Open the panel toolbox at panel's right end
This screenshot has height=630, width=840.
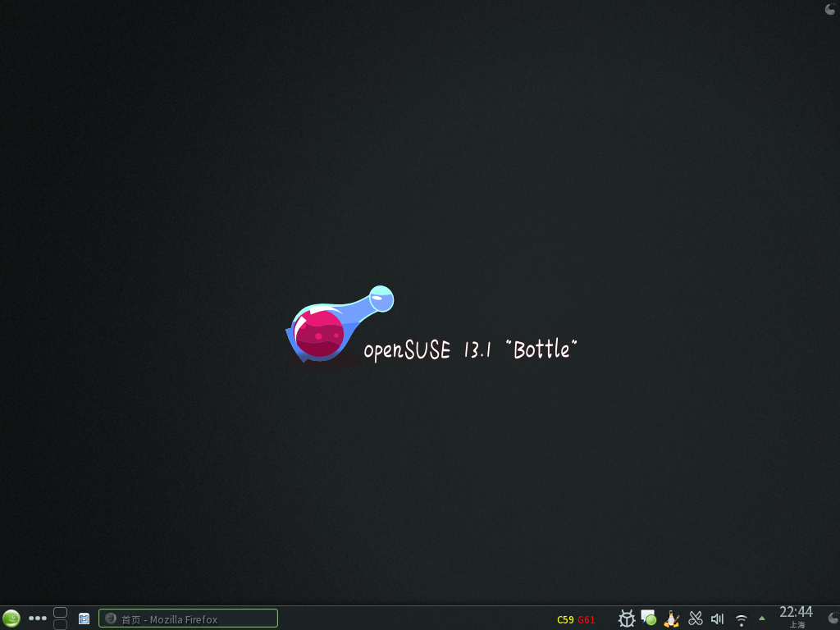coord(833,619)
